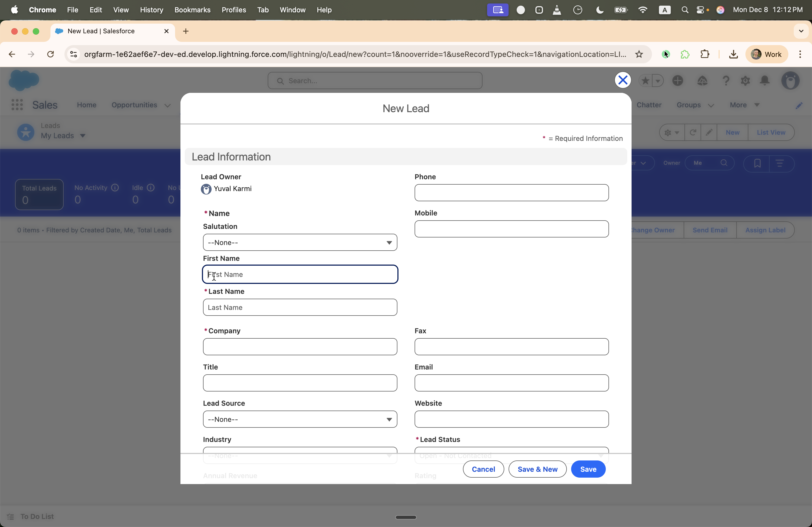The width and height of the screenshot is (812, 527).
Task: Click into the Last Name field
Action: click(x=300, y=308)
